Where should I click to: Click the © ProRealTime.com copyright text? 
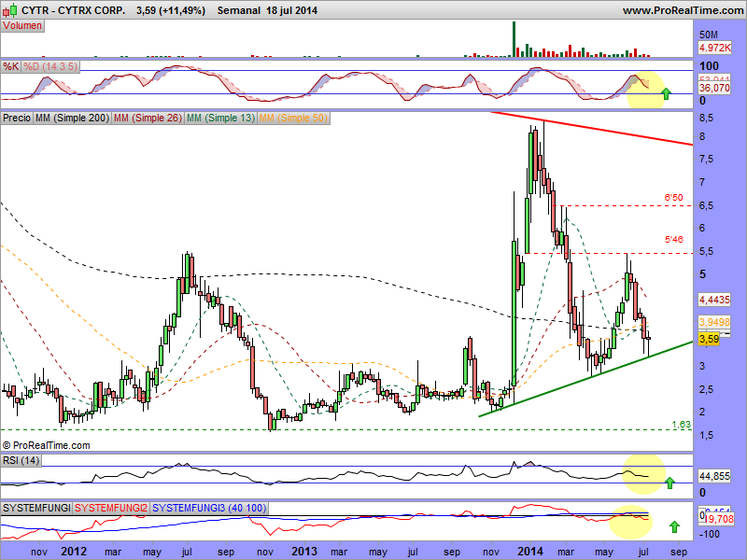tap(46, 445)
